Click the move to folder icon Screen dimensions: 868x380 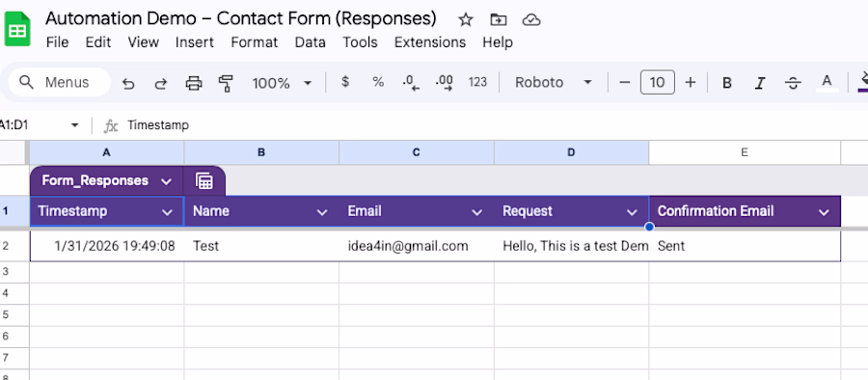[499, 20]
